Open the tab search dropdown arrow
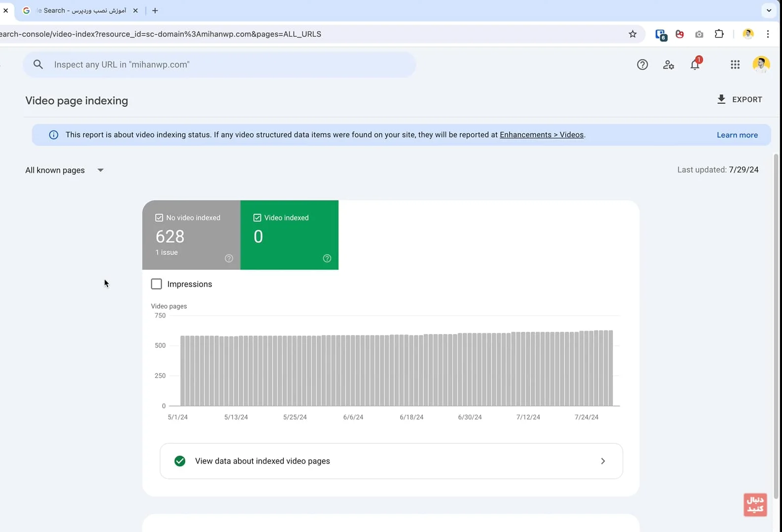Image resolution: width=782 pixels, height=532 pixels. (769, 10)
